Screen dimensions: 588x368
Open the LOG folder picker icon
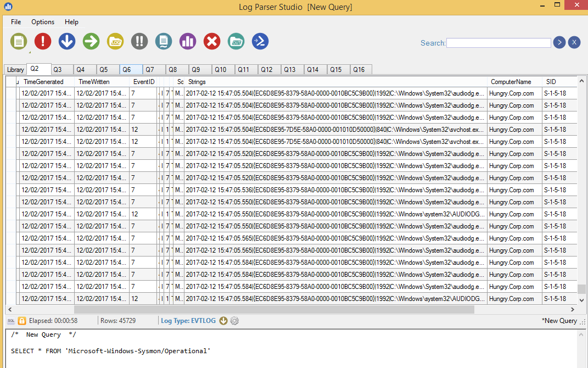click(x=115, y=41)
